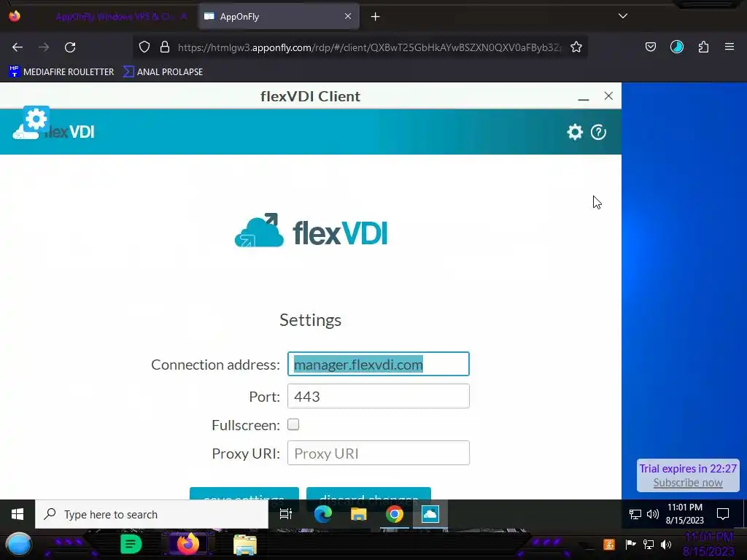Close the flexVDI Client window
747x560 pixels.
(x=608, y=96)
